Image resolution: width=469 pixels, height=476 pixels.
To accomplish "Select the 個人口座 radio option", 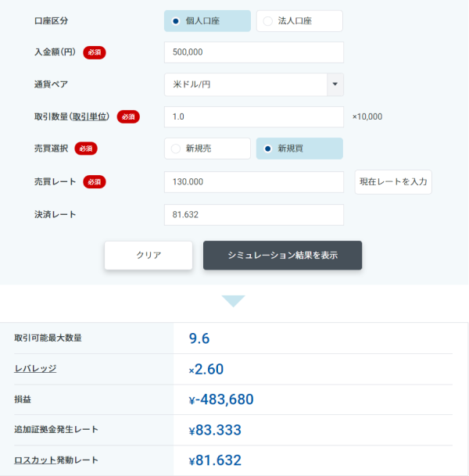I will pyautogui.click(x=207, y=21).
